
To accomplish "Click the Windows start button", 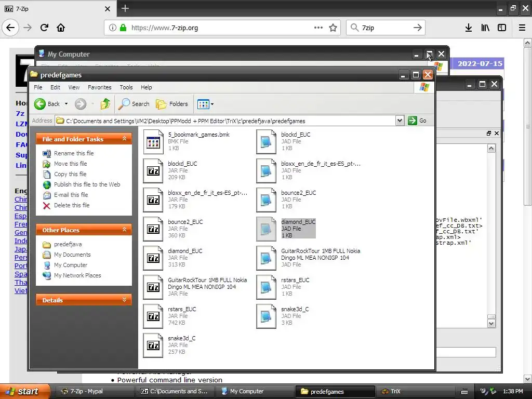I will pyautogui.click(x=25, y=391).
